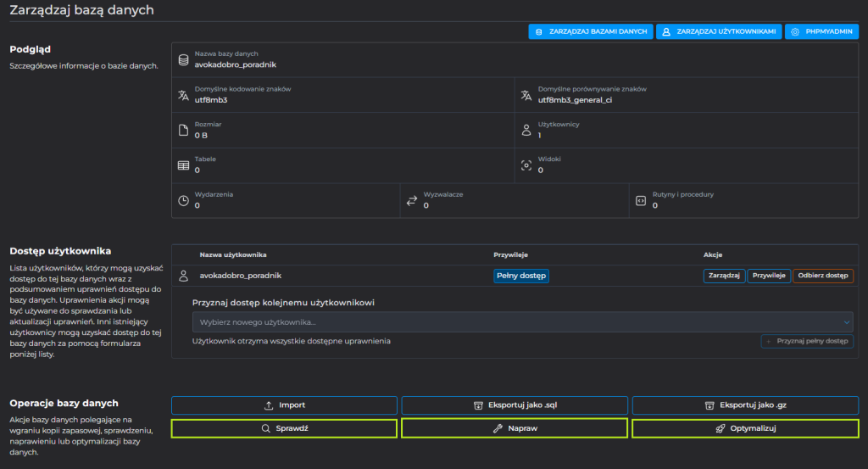Click the Nazwa użytkownika column header

tap(233, 254)
